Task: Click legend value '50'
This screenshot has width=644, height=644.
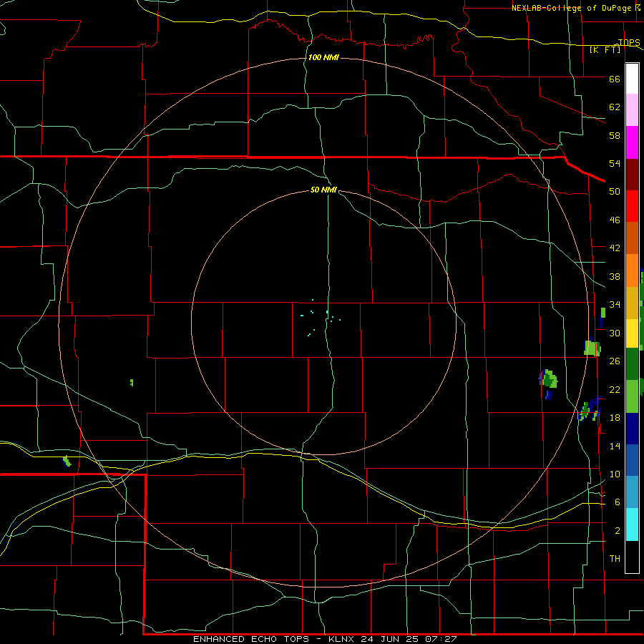Action: coord(615,192)
